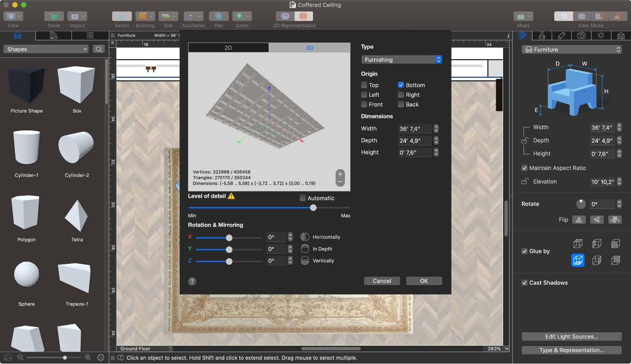Open the Light Properties inspector tab

click(x=601, y=35)
